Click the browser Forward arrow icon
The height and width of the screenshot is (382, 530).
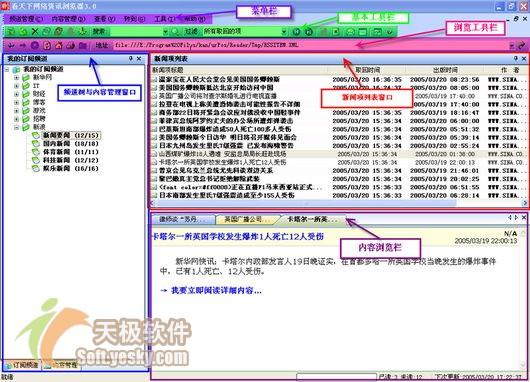coord(23,45)
